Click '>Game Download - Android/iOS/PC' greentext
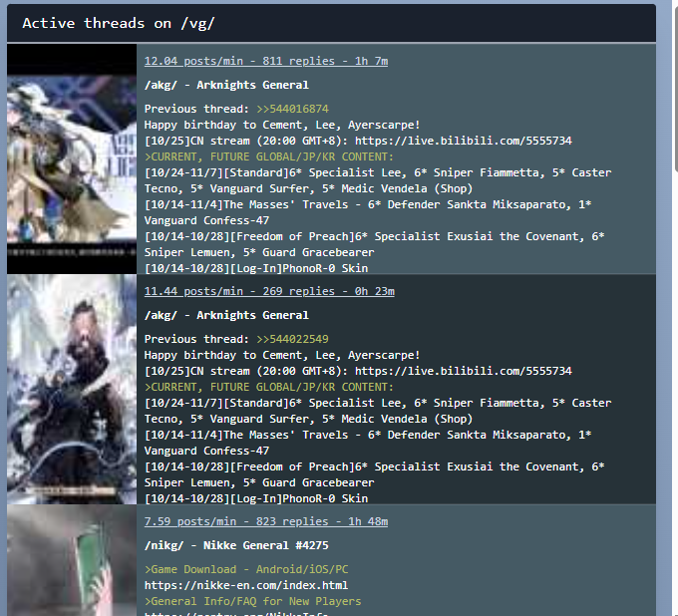 (x=246, y=570)
